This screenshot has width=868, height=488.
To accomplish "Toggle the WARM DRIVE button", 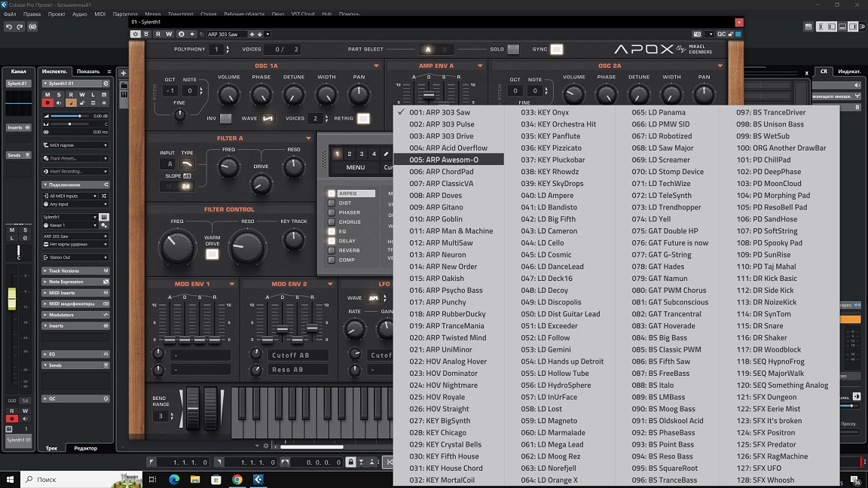I will pos(212,255).
